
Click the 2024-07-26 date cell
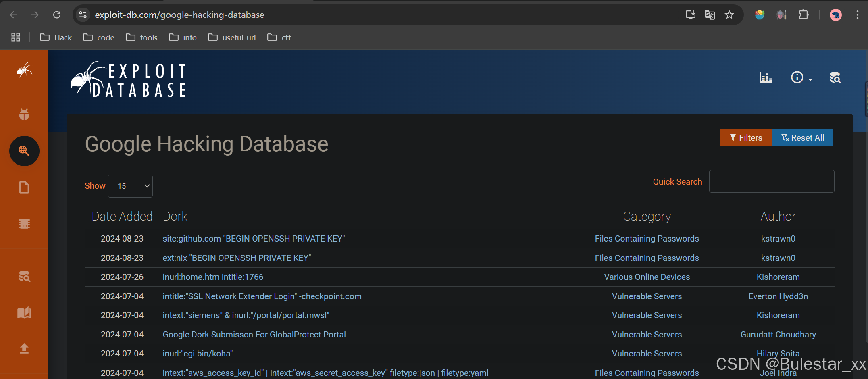tap(122, 277)
